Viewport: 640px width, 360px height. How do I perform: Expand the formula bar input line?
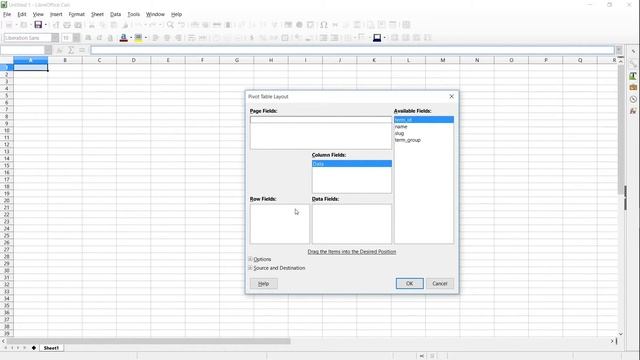point(619,50)
